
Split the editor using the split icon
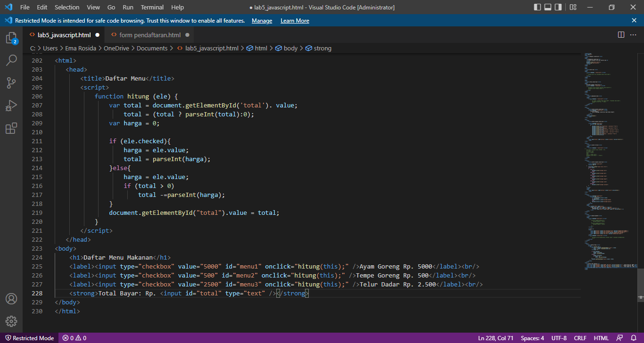pos(620,34)
